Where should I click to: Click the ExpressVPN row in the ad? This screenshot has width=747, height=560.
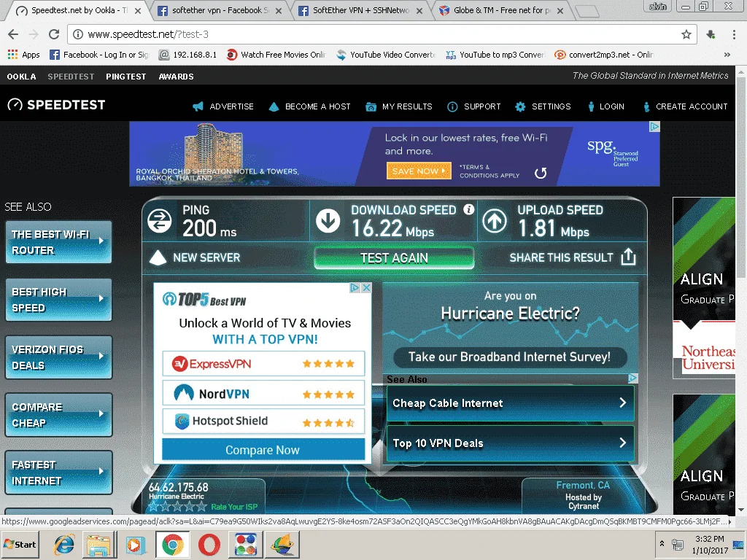[263, 364]
